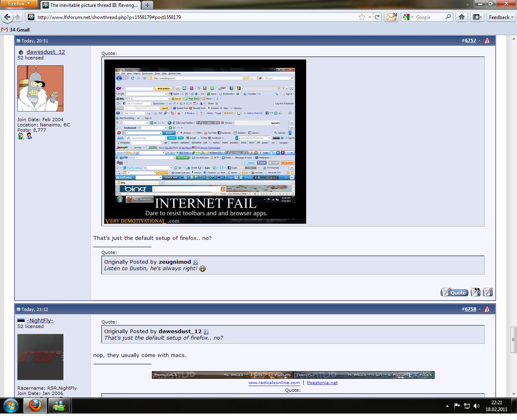Viewport: 517px width, 420px height.
Task: Click the site identity icon in address bar
Action: tap(31, 17)
